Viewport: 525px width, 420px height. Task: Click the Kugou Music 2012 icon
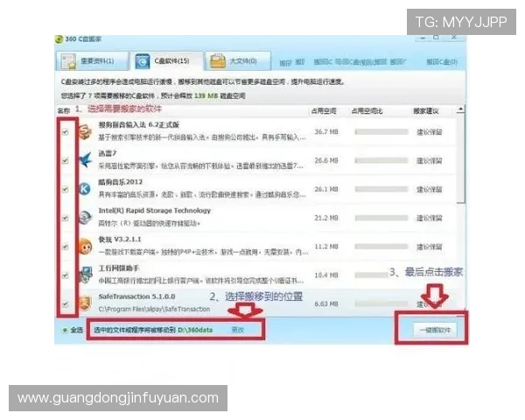point(85,189)
